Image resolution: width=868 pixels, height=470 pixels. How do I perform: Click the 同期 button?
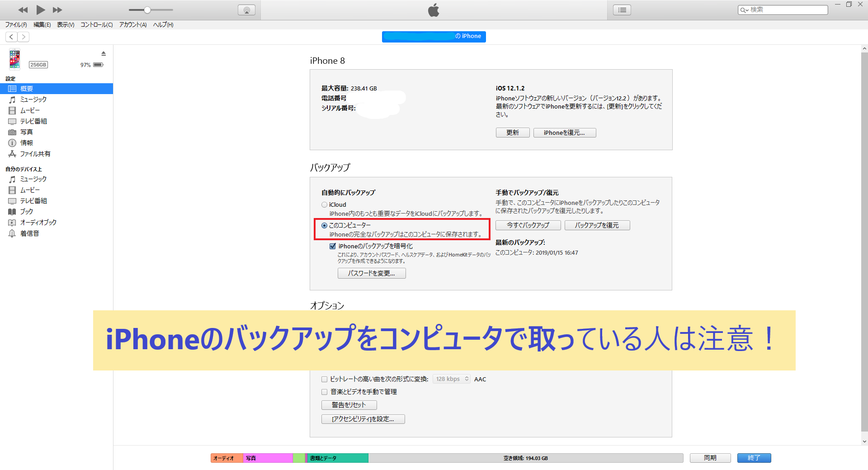710,458
